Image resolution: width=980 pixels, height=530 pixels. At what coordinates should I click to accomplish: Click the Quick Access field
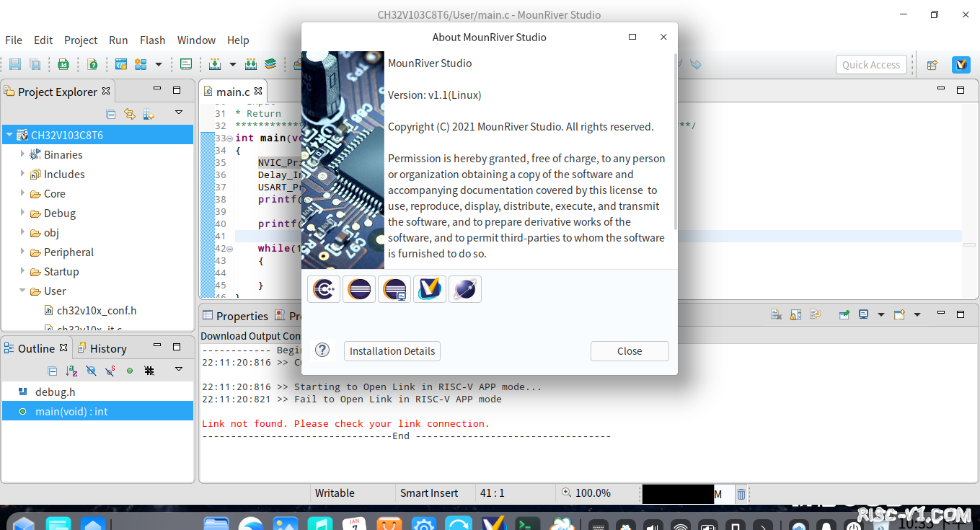[x=870, y=65]
